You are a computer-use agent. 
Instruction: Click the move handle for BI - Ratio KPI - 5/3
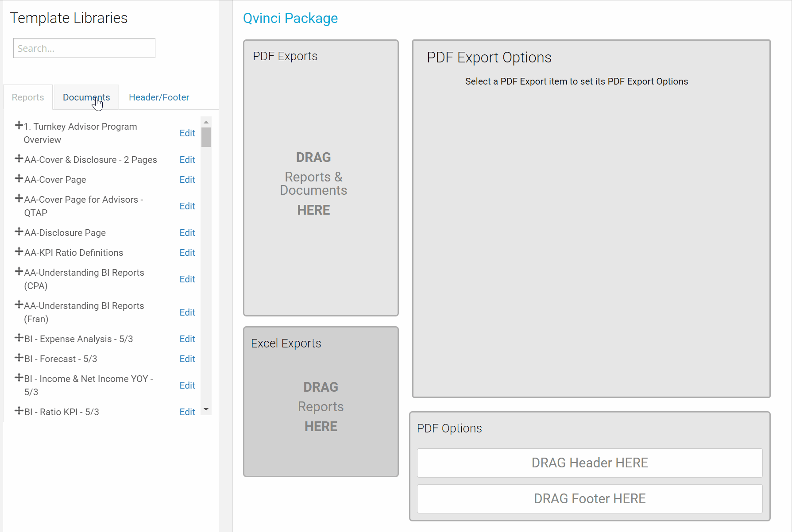19,411
